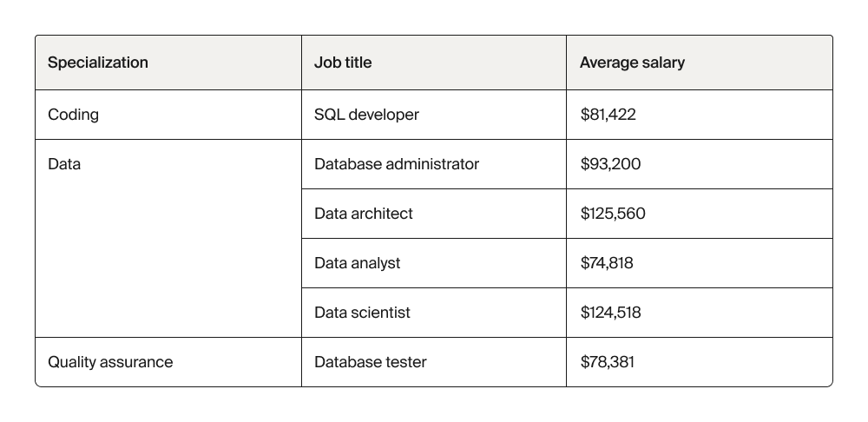The image size is (868, 422).
Task: Select the Job title column header
Action: click(343, 63)
